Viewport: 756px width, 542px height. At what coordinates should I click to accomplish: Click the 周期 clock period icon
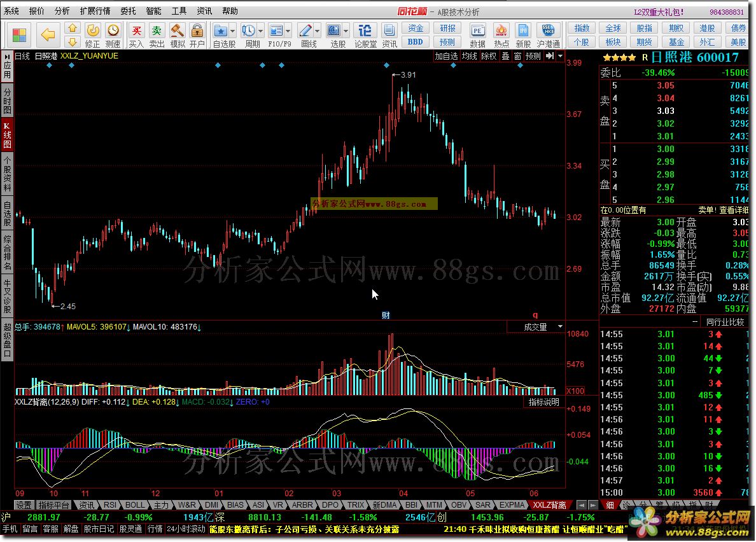248,31
